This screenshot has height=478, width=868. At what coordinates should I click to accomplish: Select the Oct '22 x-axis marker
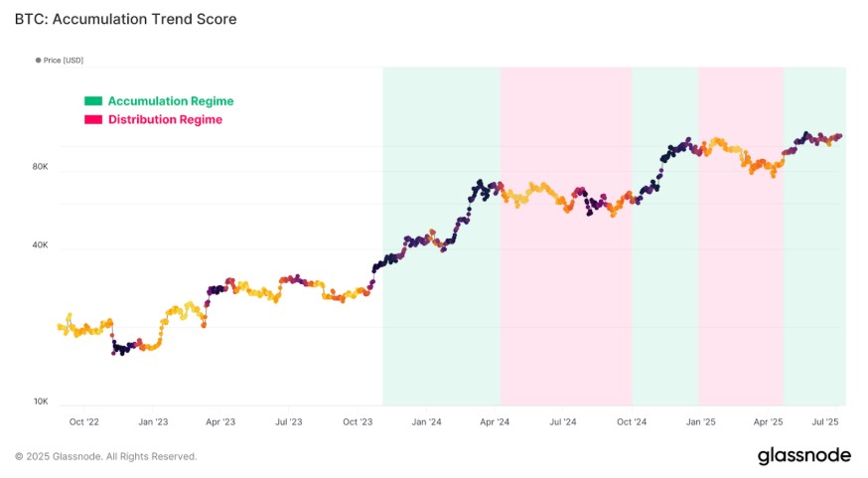coord(84,422)
